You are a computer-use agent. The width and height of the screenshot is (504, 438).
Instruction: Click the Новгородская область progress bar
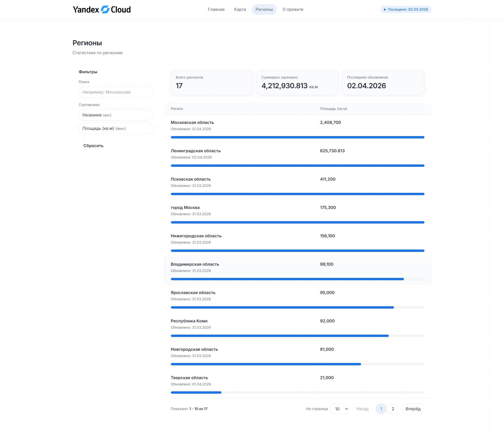(x=297, y=364)
